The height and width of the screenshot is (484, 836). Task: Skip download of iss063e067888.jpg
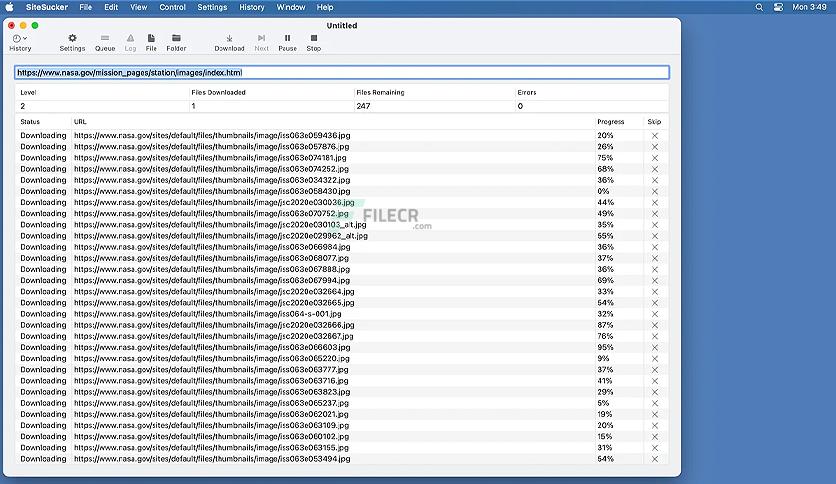[x=655, y=270]
